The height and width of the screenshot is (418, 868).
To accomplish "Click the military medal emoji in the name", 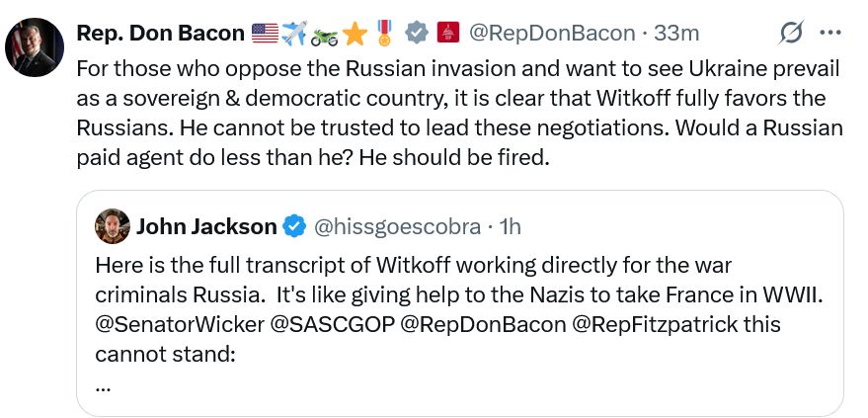I will tap(385, 34).
